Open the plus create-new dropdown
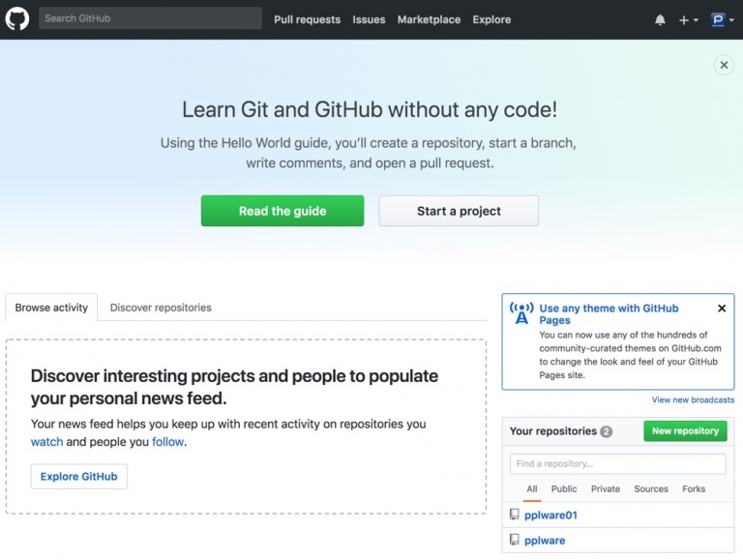The width and height of the screenshot is (743, 560). coord(688,20)
